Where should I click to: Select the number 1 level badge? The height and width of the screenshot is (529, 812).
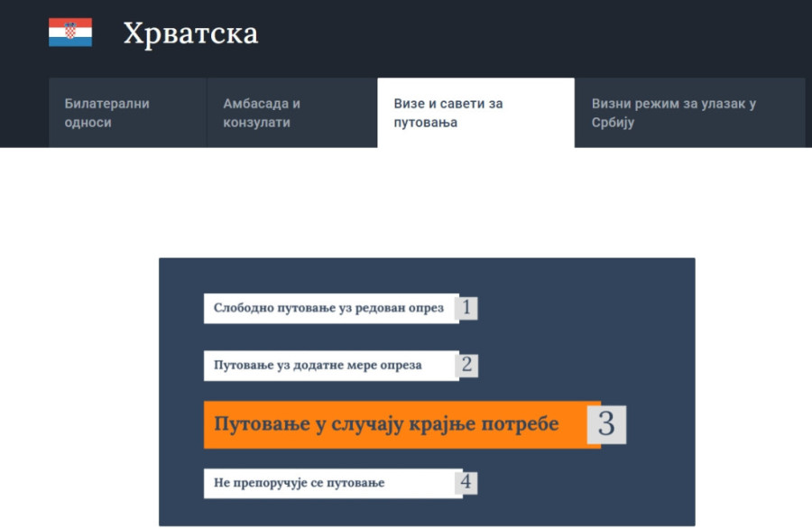tap(466, 308)
